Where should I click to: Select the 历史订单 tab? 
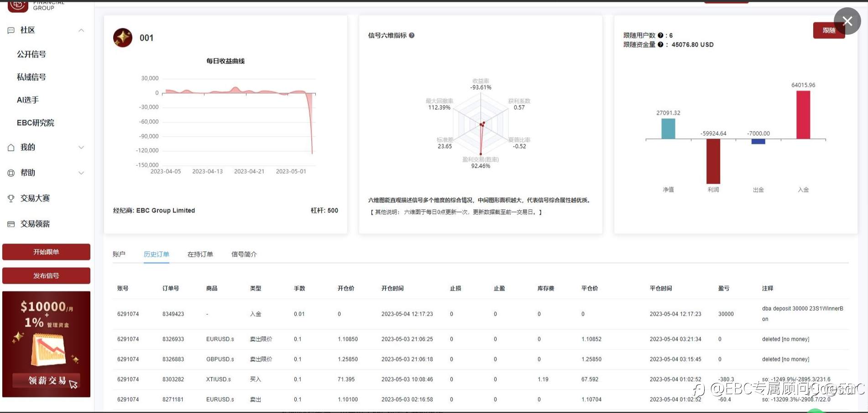(157, 254)
